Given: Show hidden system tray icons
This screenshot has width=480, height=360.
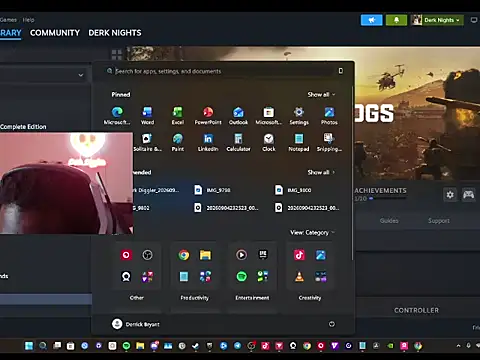Looking at the screenshot, I should point(458,346).
